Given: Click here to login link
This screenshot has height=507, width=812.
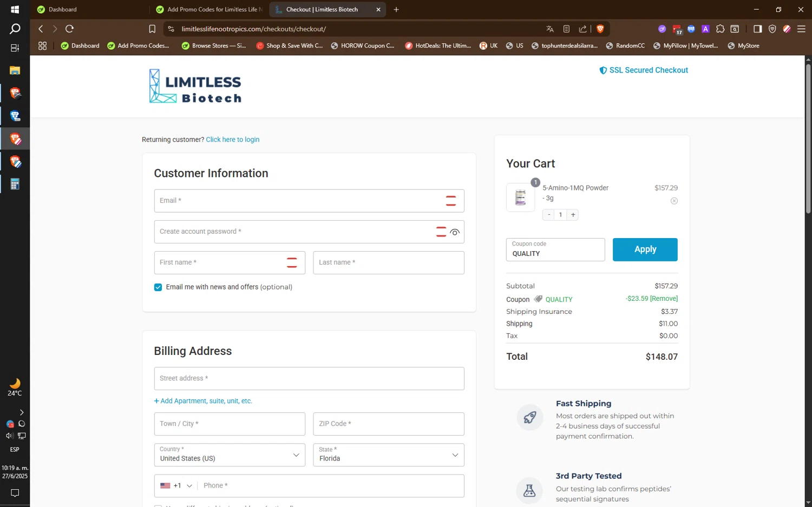Looking at the screenshot, I should click(x=232, y=140).
